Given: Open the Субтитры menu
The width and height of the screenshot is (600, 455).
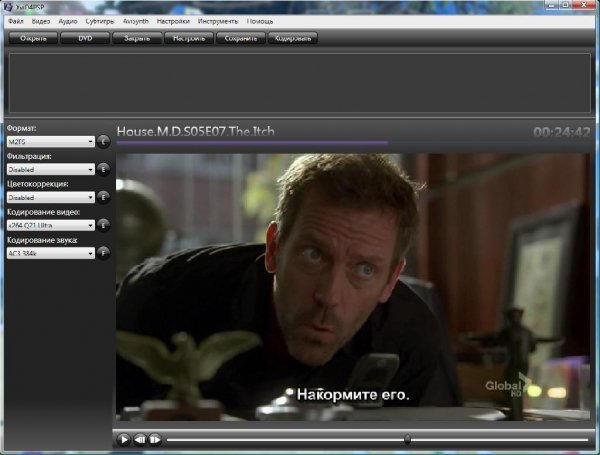Looking at the screenshot, I should click(x=100, y=21).
